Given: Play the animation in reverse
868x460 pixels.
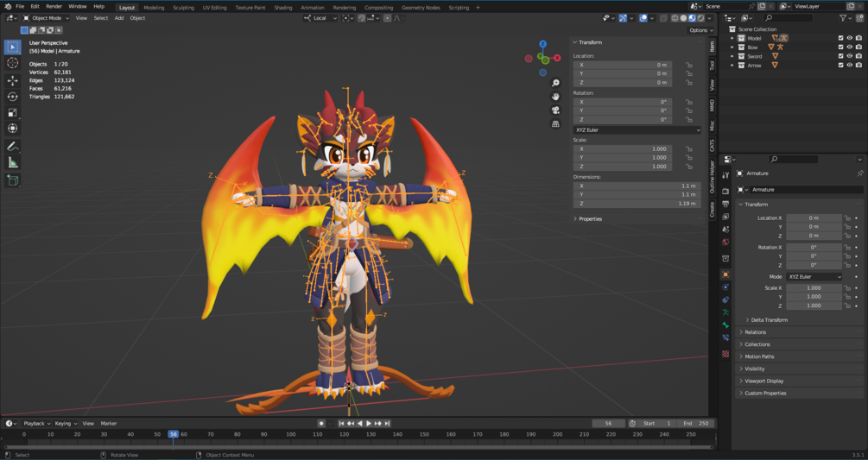Looking at the screenshot, I should 360,424.
